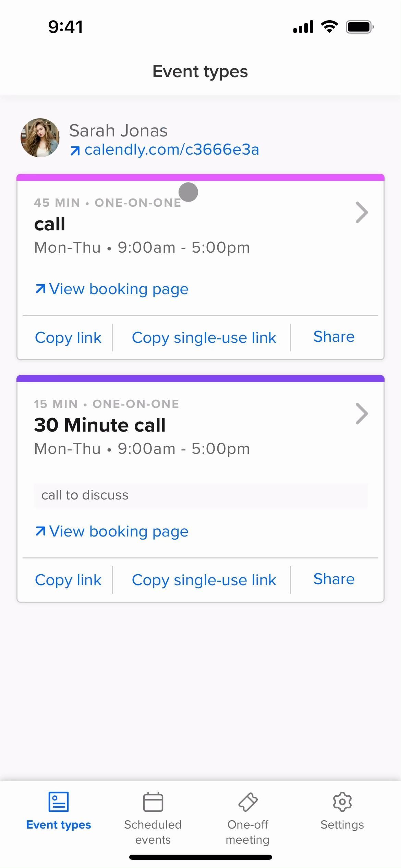401x868 pixels.
Task: Share the 45 min call event
Action: point(334,337)
